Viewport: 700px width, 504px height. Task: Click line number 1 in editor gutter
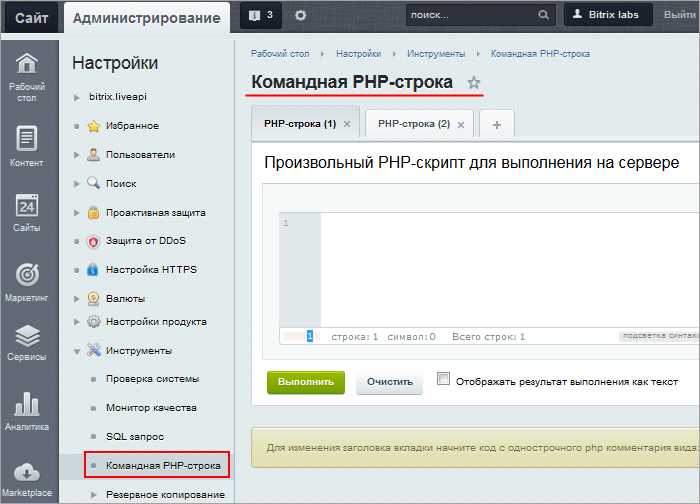coord(286,223)
